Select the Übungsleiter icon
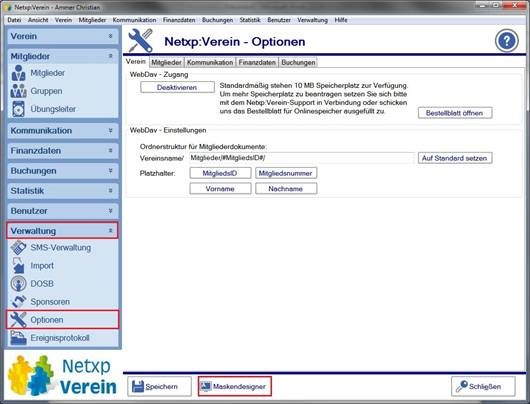This screenshot has width=530, height=404. click(x=18, y=109)
